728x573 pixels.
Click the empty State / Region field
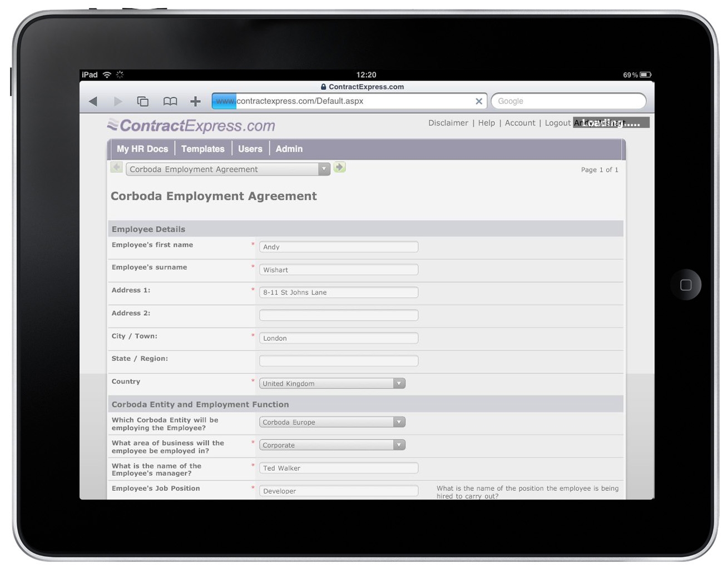pyautogui.click(x=339, y=361)
